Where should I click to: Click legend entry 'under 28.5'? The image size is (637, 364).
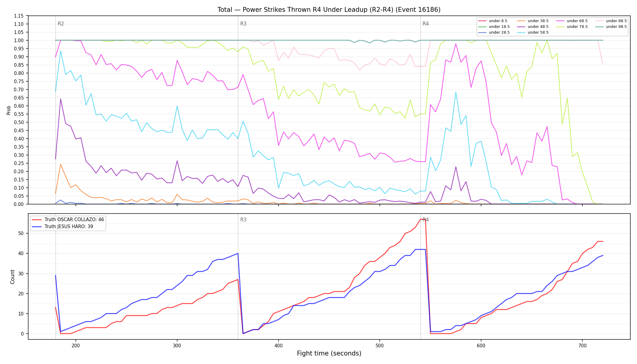[494, 32]
